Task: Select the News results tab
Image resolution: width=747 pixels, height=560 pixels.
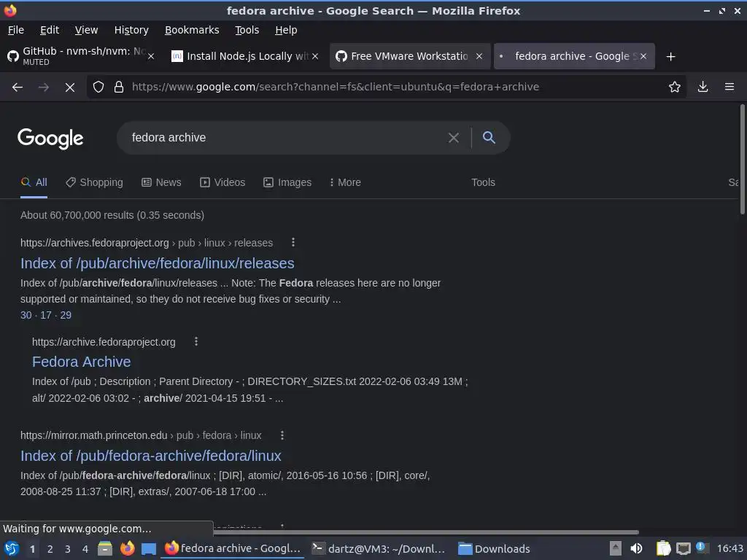Action: (161, 182)
